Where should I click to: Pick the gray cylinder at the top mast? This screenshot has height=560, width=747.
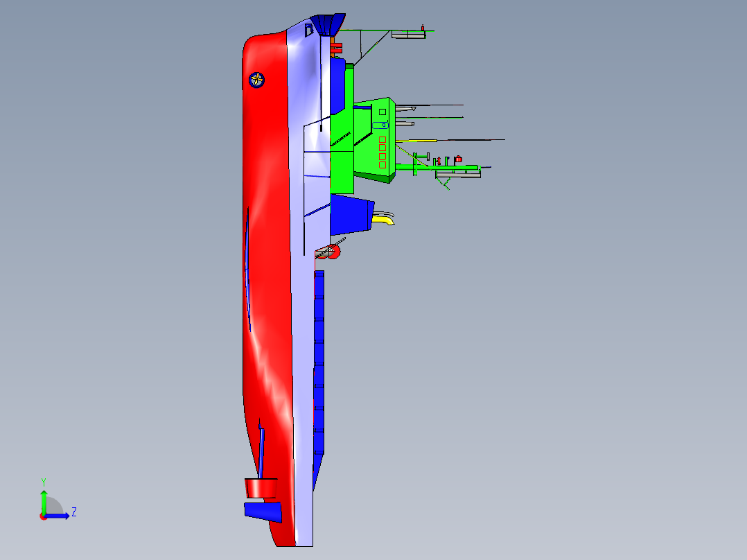(x=409, y=35)
